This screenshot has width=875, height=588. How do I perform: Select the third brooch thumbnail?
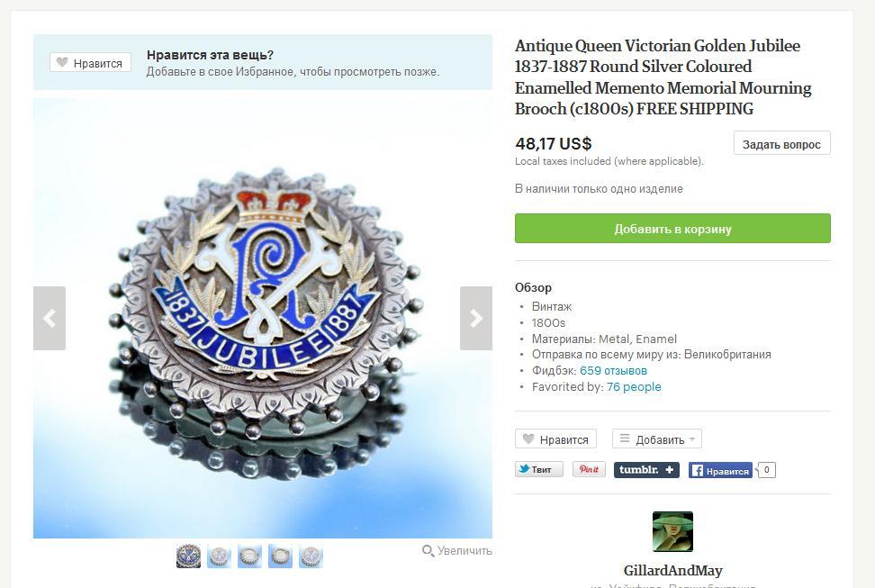(249, 556)
